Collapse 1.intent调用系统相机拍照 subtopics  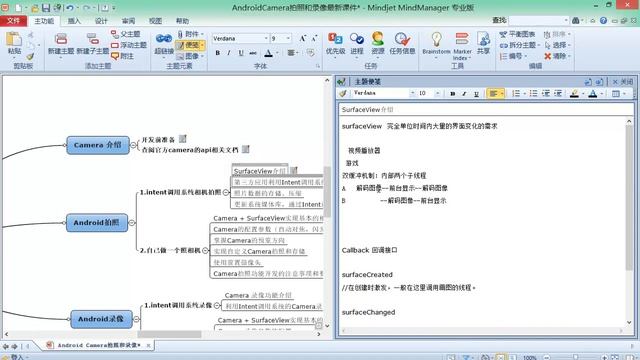[x=226, y=192]
